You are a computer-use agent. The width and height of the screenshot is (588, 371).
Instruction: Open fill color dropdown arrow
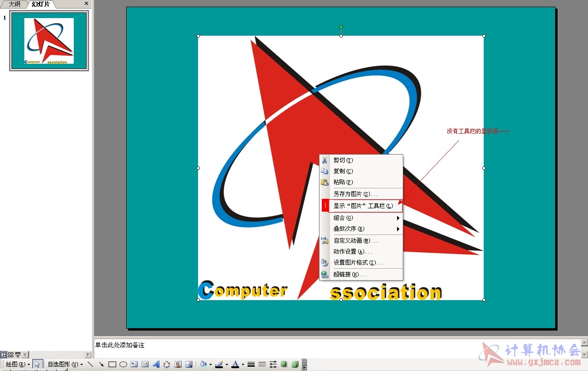click(210, 365)
